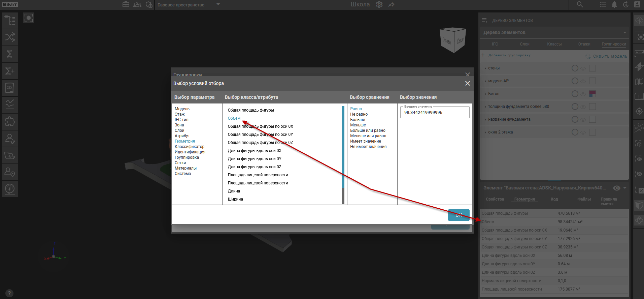Click the Бетон grouping color swatch
Image resolution: width=644 pixels, height=299 pixels.
592,94
